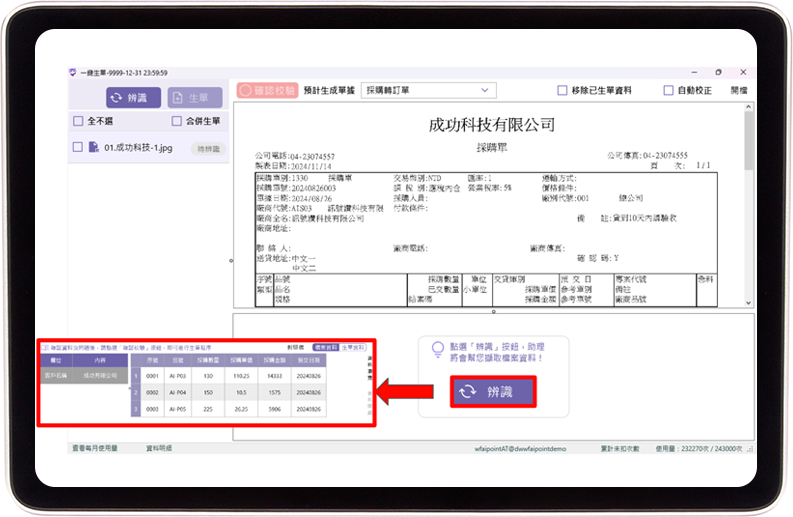793x517 pixels.
Task: Click the lightbulb hint icon
Action: [x=436, y=349]
